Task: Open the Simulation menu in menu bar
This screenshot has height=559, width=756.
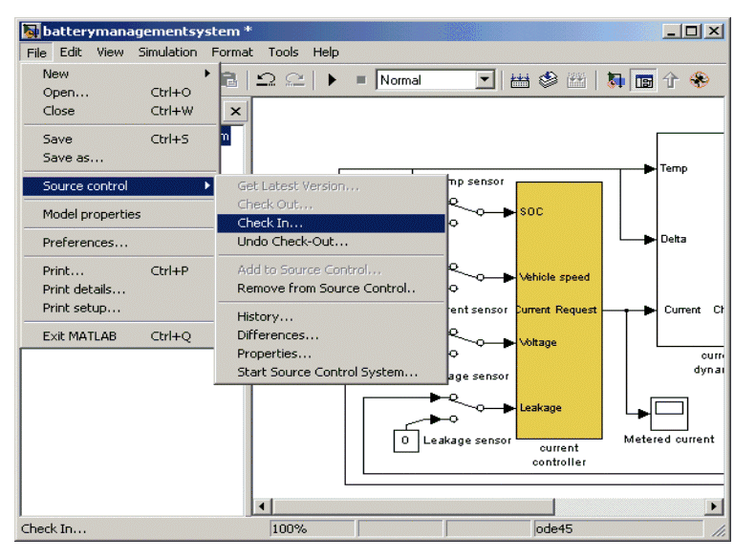Action: coord(167,53)
